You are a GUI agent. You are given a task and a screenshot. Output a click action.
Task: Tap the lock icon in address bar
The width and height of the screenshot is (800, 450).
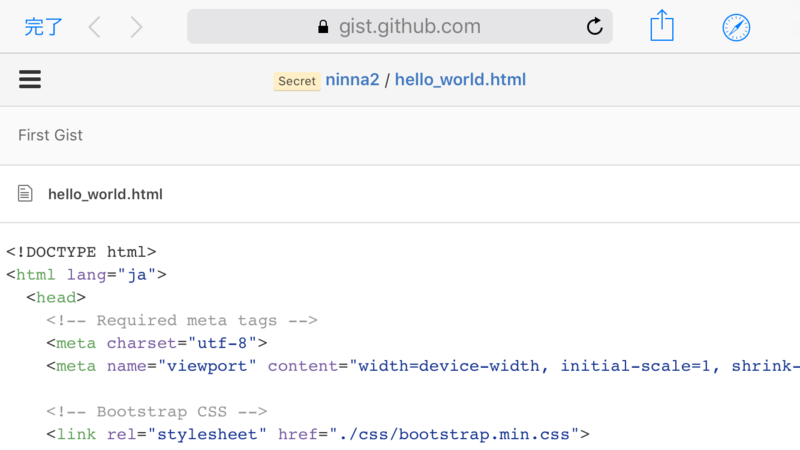tap(323, 27)
